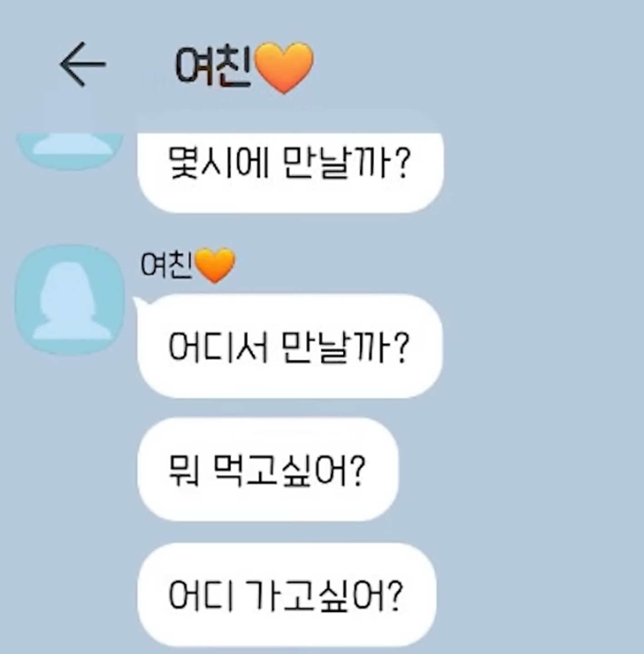Select the 몇시에 만날까? message bubble
The width and height of the screenshot is (644, 654).
290,172
